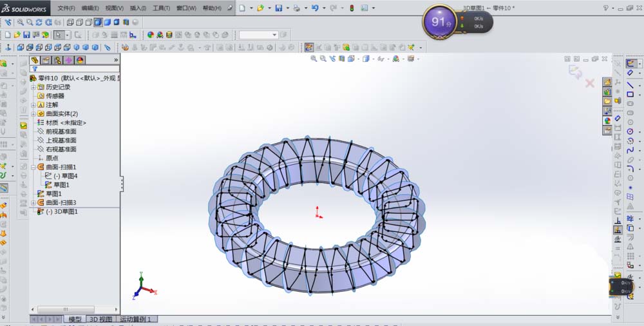Open the 工具(T) menu
The width and height of the screenshot is (644, 326).
coord(161,8)
